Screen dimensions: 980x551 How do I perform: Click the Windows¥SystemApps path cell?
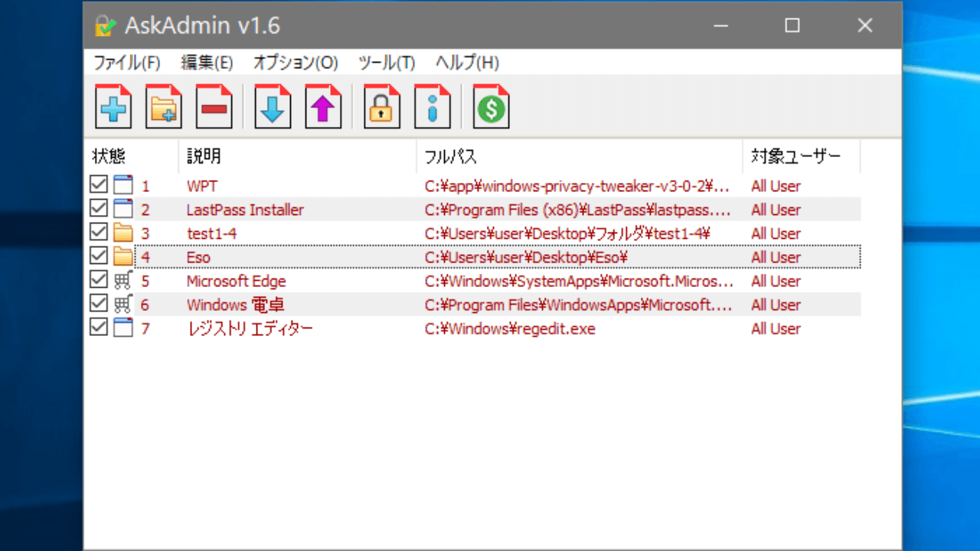pos(578,281)
